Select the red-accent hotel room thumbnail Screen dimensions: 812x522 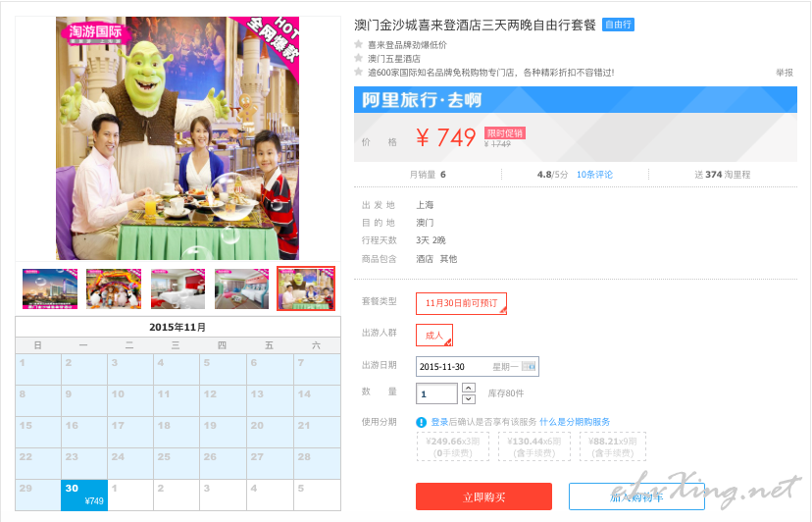[x=178, y=288]
